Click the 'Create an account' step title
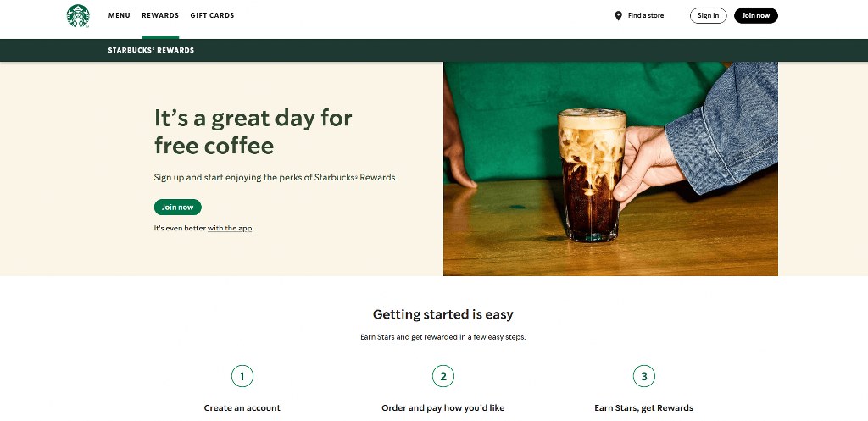868x421 pixels. pyautogui.click(x=242, y=407)
